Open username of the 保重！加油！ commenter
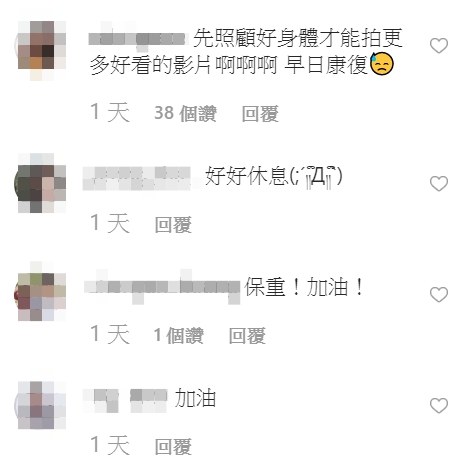Screen dimensions: 464x470 tap(162, 287)
